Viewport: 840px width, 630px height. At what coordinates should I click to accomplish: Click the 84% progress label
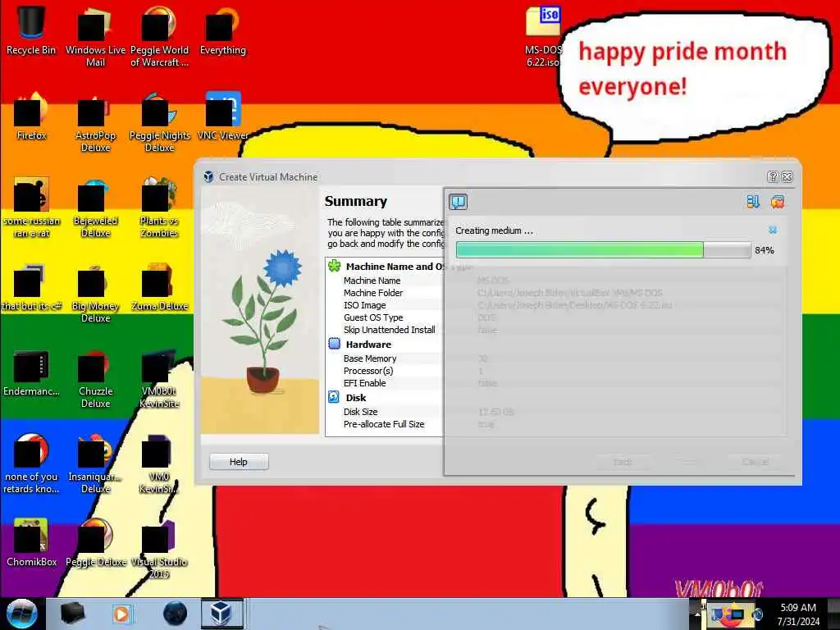[x=764, y=250]
